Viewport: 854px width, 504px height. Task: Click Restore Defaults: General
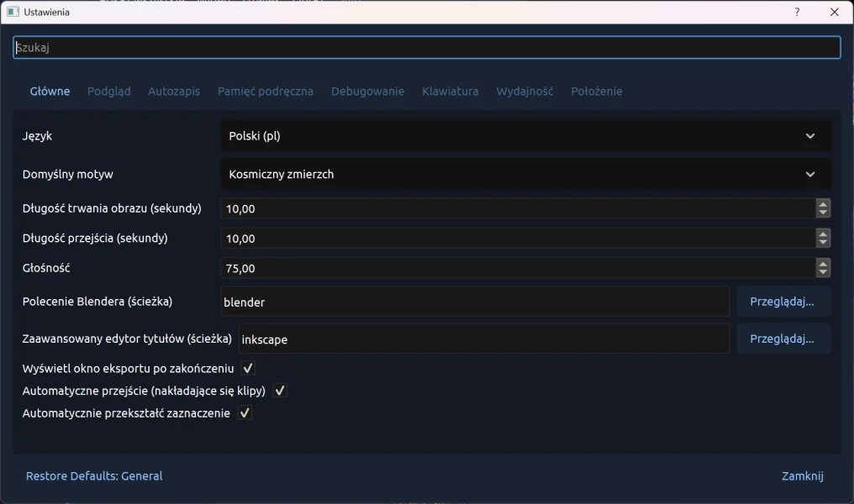tap(94, 476)
